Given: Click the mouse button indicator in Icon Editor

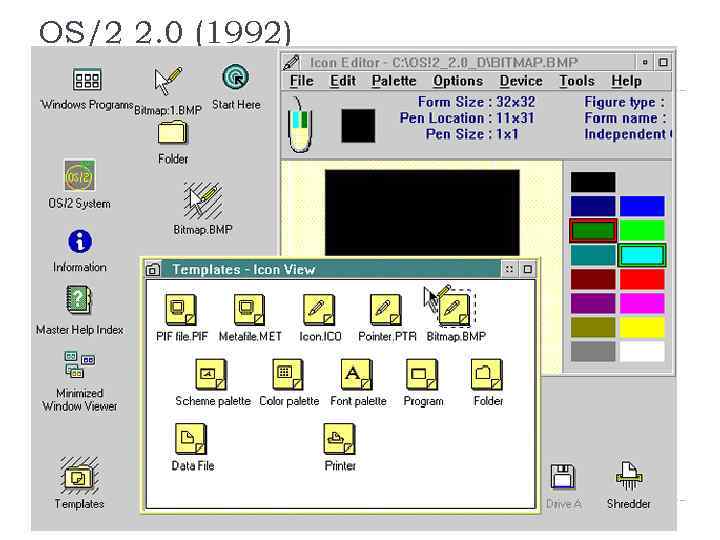Looking at the screenshot, I should (300, 124).
